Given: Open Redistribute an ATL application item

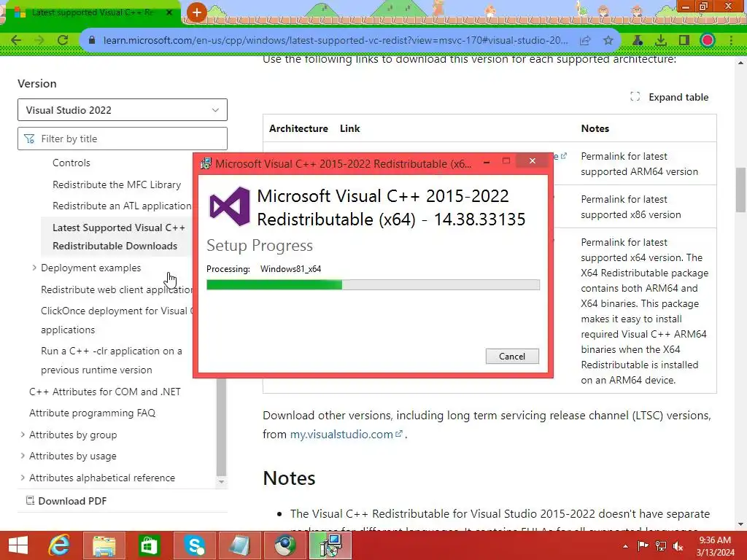Looking at the screenshot, I should (x=122, y=206).
